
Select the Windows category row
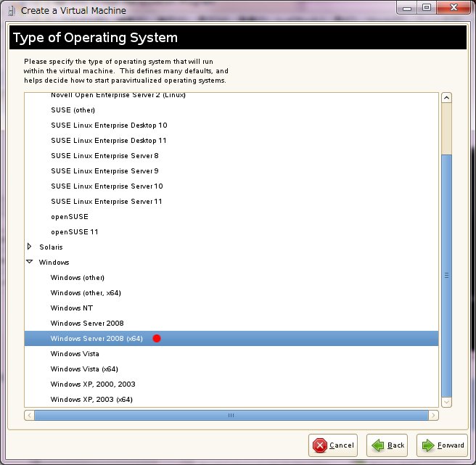(x=231, y=262)
